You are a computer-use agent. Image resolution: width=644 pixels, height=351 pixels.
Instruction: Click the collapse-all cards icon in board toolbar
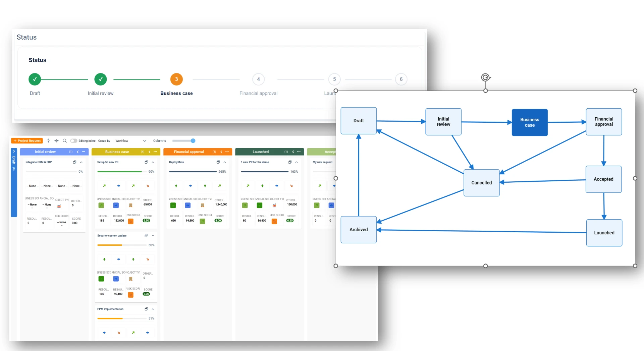click(48, 141)
